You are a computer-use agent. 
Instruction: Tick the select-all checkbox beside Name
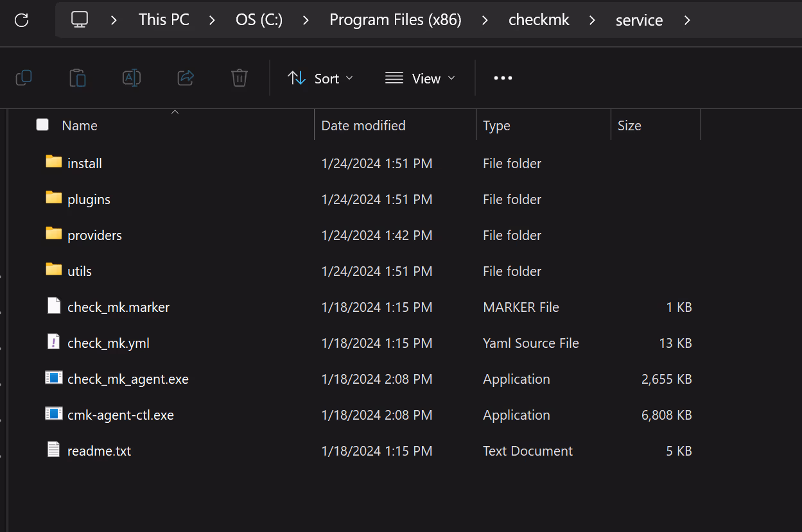coord(42,124)
